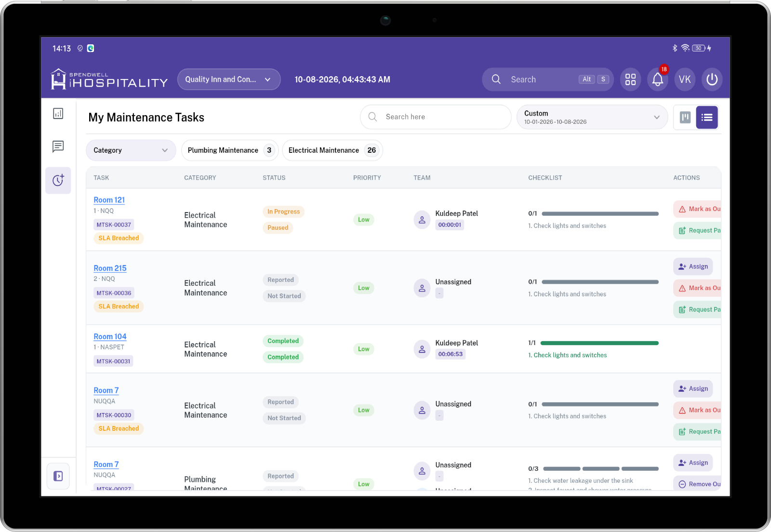Click Kuldeep Patel avatar in Room 121 row
This screenshot has width=771, height=532.
point(422,220)
